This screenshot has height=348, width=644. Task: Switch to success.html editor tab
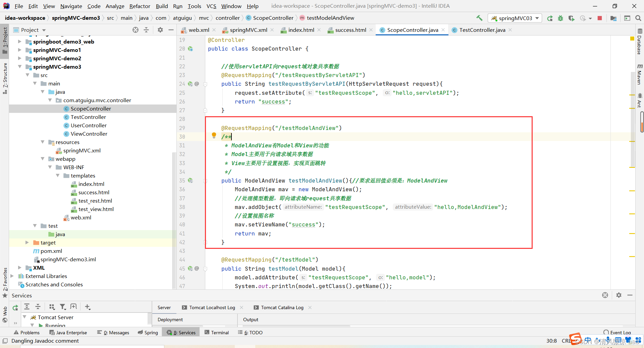351,30
